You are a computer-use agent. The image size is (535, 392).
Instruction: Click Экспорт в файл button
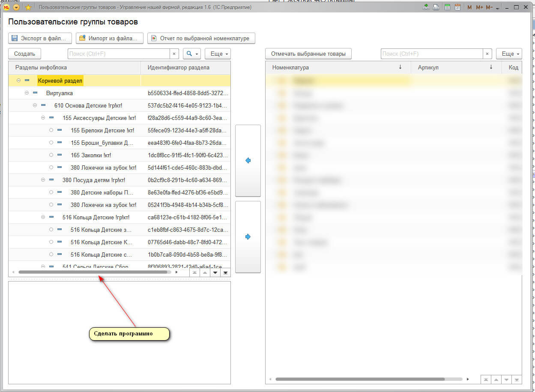coord(39,38)
